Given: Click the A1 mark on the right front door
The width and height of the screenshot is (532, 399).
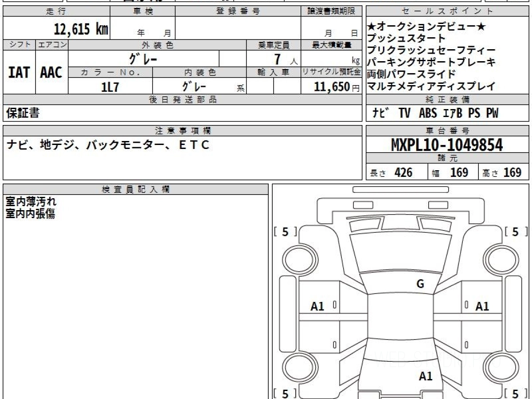Looking at the screenshot, I should 482,306.
